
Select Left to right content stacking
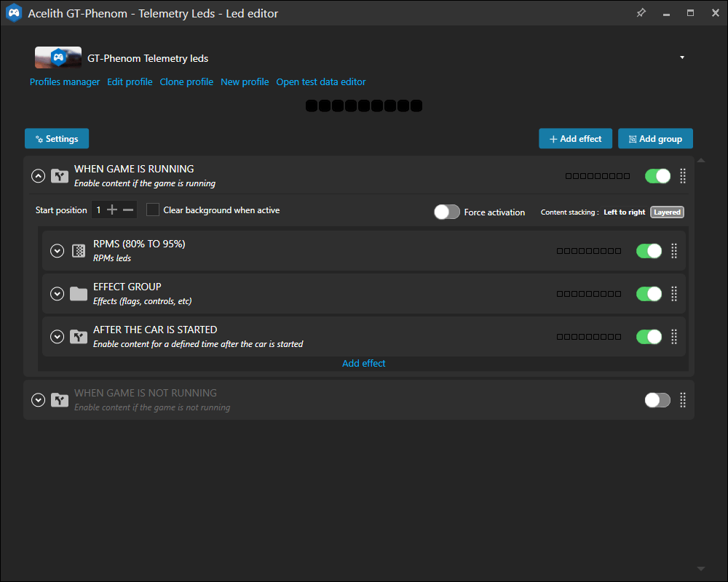(624, 212)
